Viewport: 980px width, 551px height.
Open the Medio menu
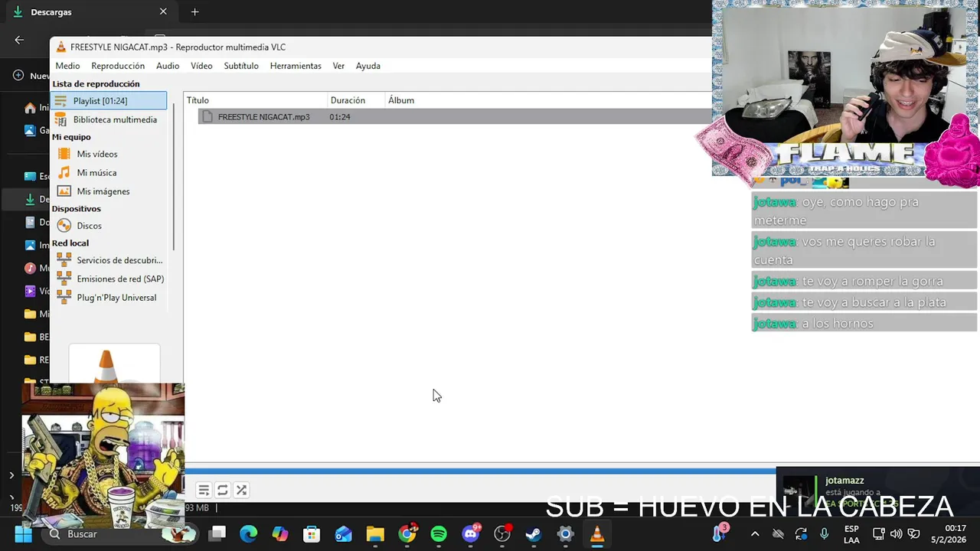(x=67, y=66)
